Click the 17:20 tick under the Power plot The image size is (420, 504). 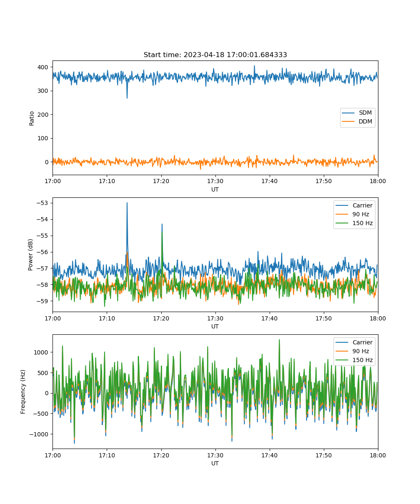coord(161,318)
